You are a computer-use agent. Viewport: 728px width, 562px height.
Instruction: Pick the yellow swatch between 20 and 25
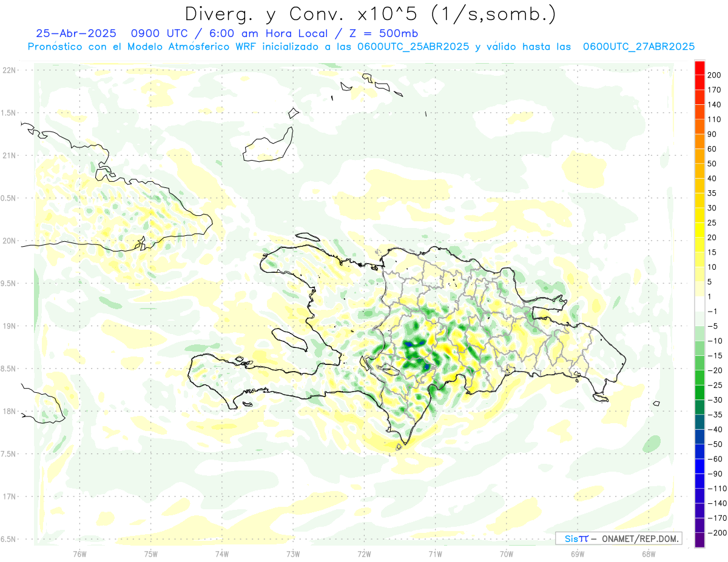point(699,230)
